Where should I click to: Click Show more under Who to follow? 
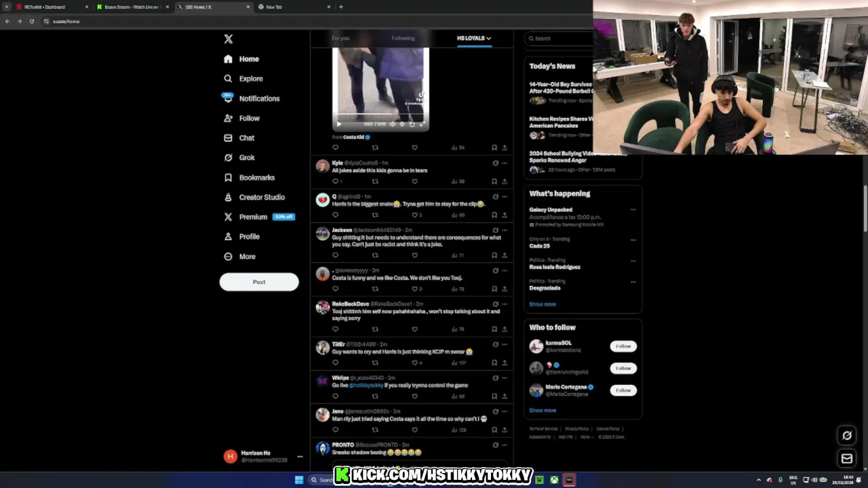click(542, 411)
